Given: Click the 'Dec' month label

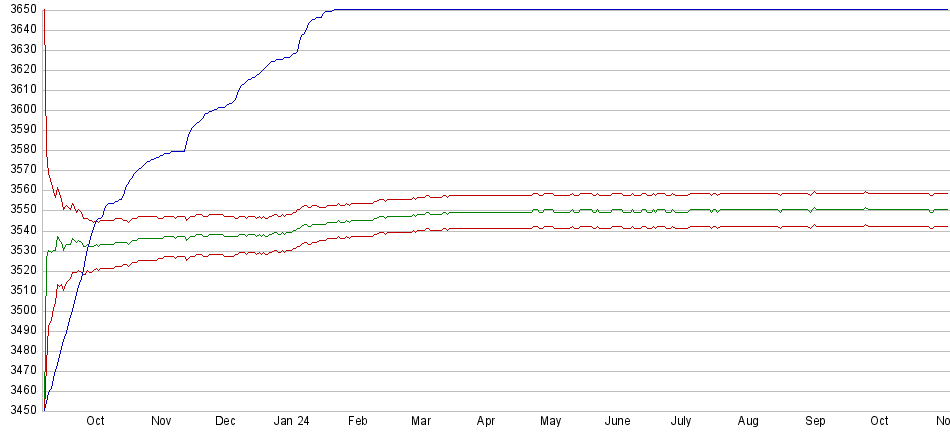Looking at the screenshot, I should (x=225, y=422).
